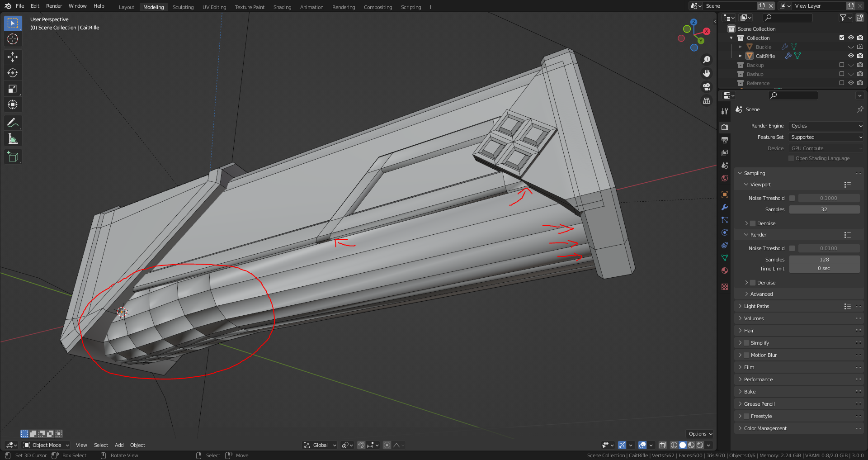The image size is (868, 460).
Task: Open the Object properties tab
Action: tap(725, 194)
